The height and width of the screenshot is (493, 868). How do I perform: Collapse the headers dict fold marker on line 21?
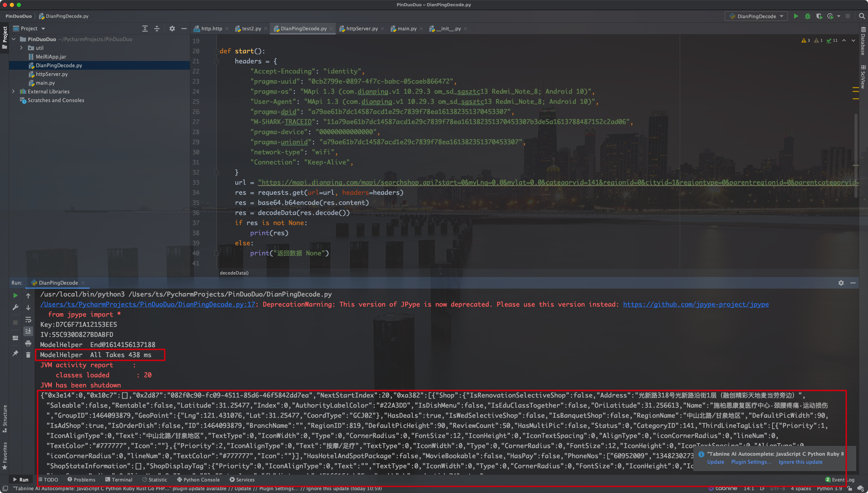pyautogui.click(x=216, y=61)
